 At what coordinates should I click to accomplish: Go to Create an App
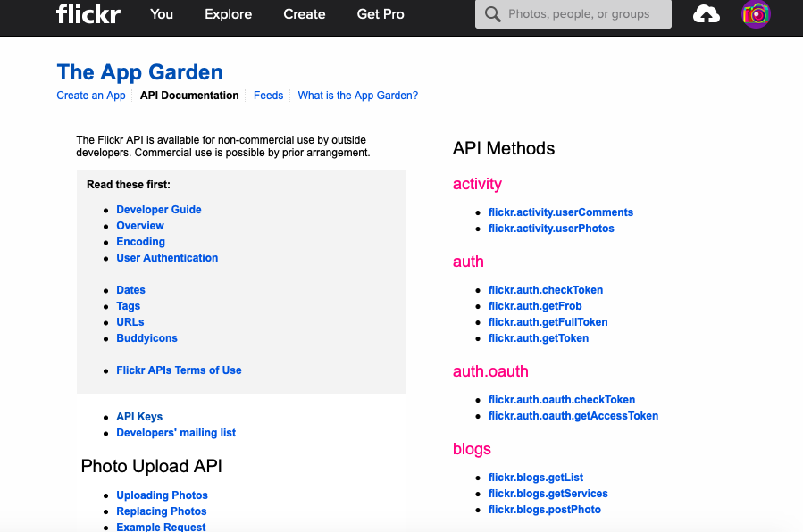point(91,96)
